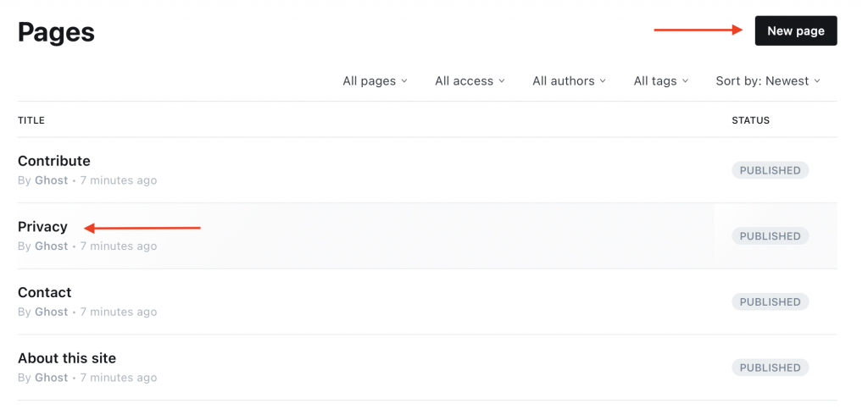Open the All pages filter dropdown
The image size is (868, 420).
pos(375,81)
